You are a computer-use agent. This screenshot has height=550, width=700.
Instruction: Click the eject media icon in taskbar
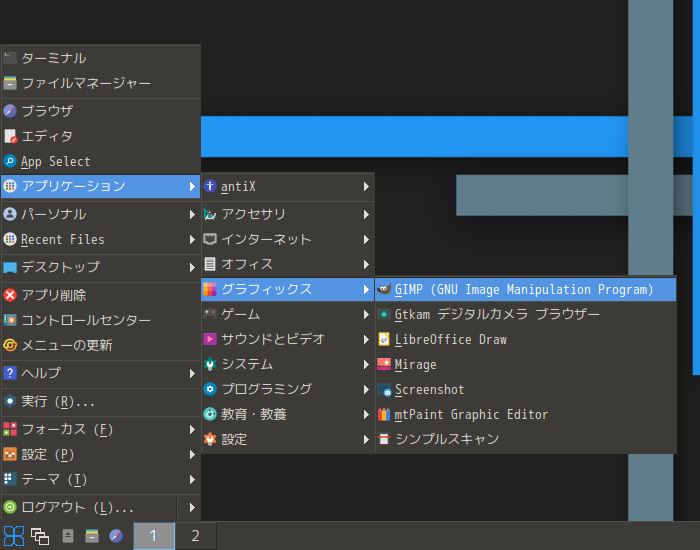click(x=68, y=536)
